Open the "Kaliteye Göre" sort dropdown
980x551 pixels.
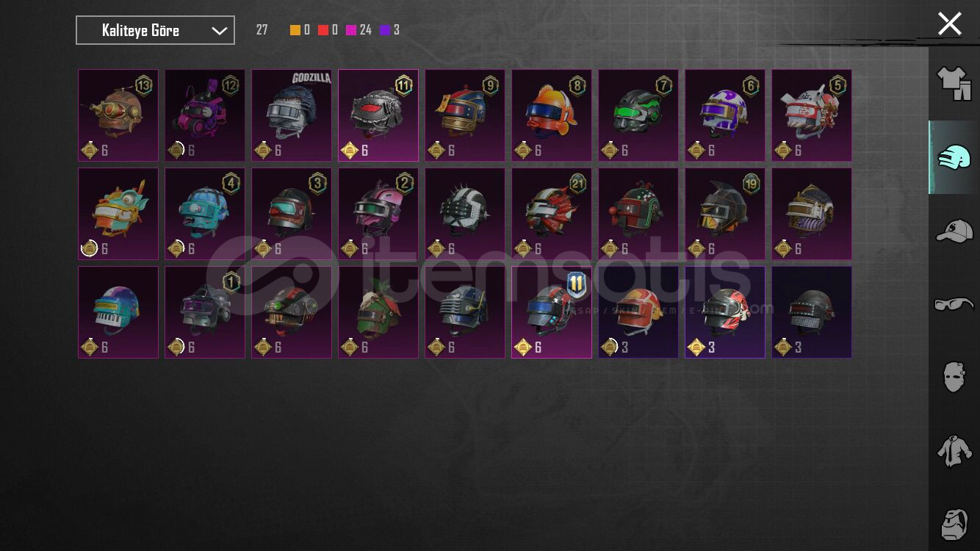point(155,30)
